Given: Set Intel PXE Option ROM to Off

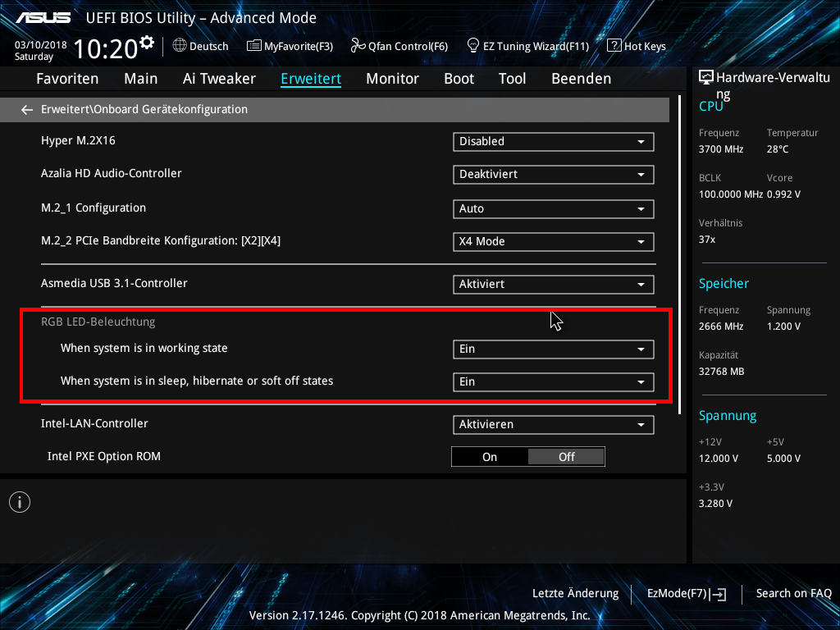Looking at the screenshot, I should click(x=566, y=456).
